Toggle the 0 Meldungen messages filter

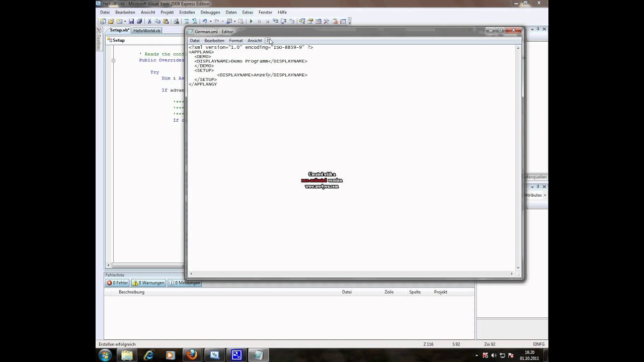pos(185,283)
